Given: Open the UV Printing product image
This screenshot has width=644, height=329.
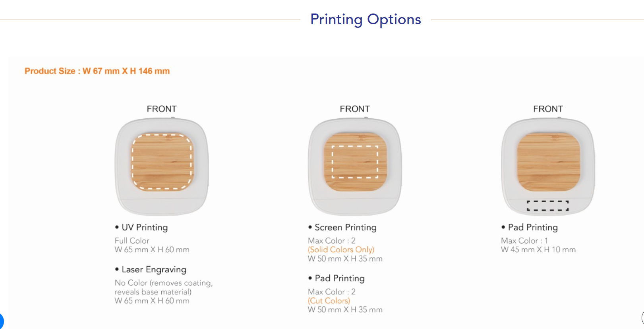Looking at the screenshot, I should [x=162, y=166].
